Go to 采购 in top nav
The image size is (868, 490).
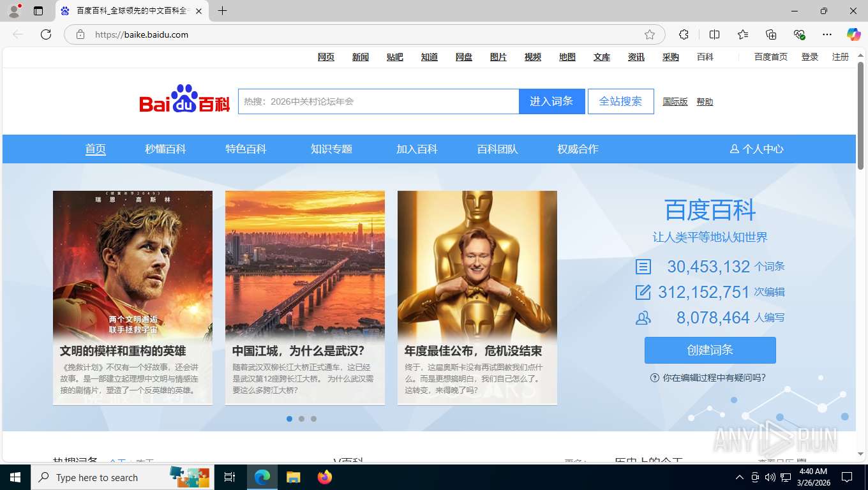pyautogui.click(x=671, y=57)
